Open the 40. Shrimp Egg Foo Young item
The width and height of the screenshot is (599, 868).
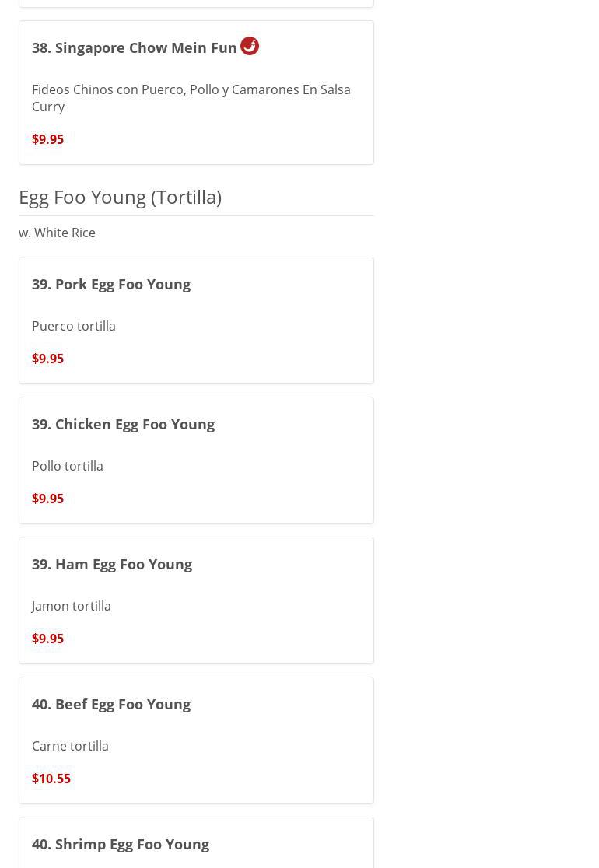pos(121,844)
